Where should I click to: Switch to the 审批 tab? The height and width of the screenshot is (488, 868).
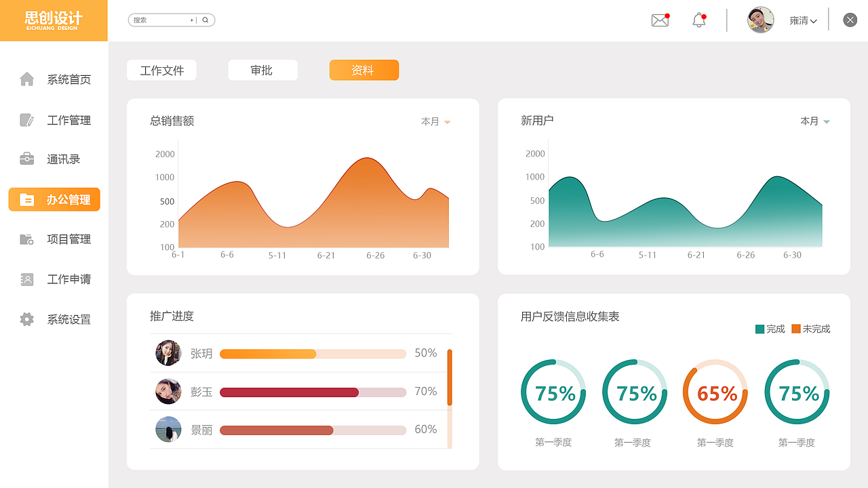pyautogui.click(x=262, y=70)
